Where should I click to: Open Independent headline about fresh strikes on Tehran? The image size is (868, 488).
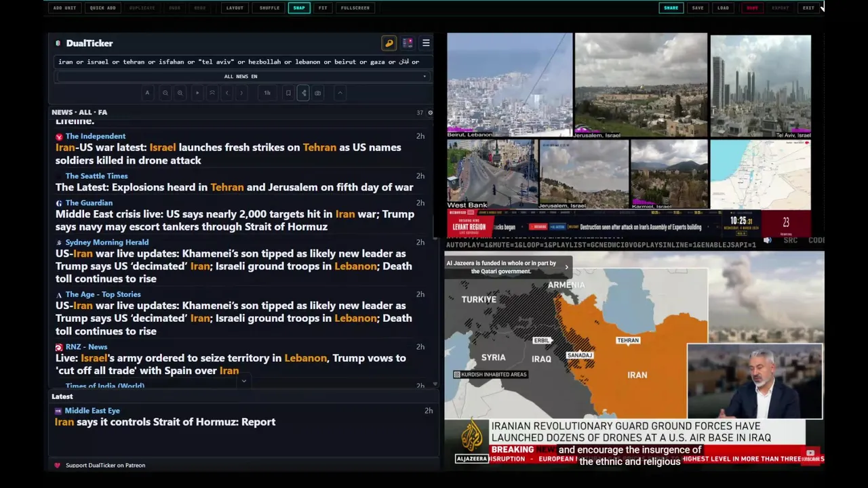228,154
